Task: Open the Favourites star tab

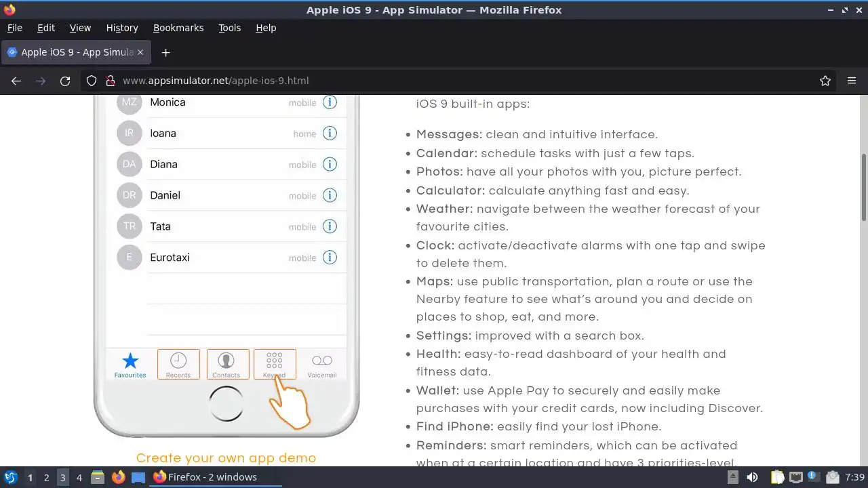Action: coord(130,365)
